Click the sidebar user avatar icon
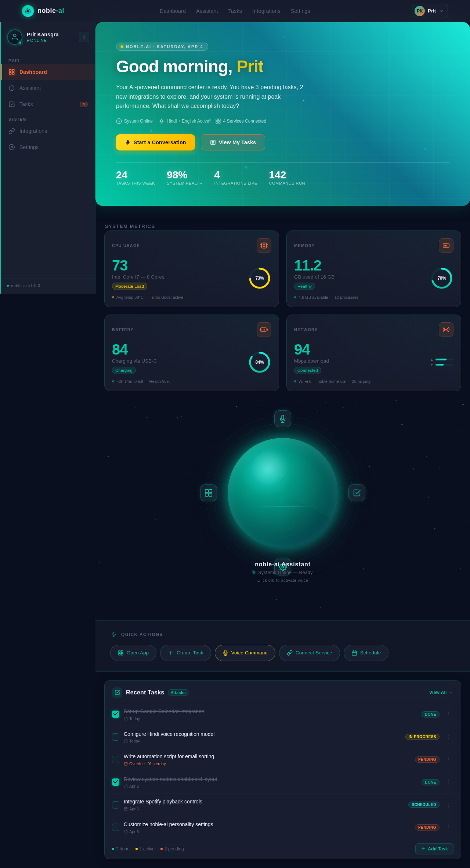 [15, 37]
